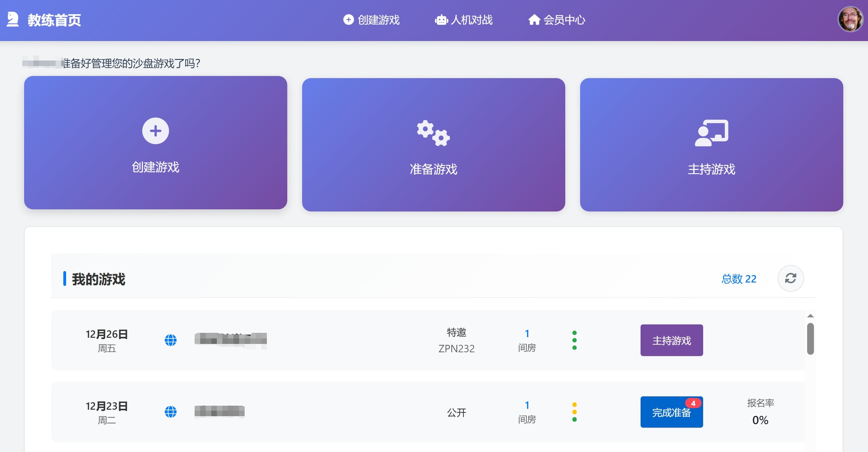The width and height of the screenshot is (868, 452).
Task: Click the green status dots in the 12月26日 row
Action: 575,340
